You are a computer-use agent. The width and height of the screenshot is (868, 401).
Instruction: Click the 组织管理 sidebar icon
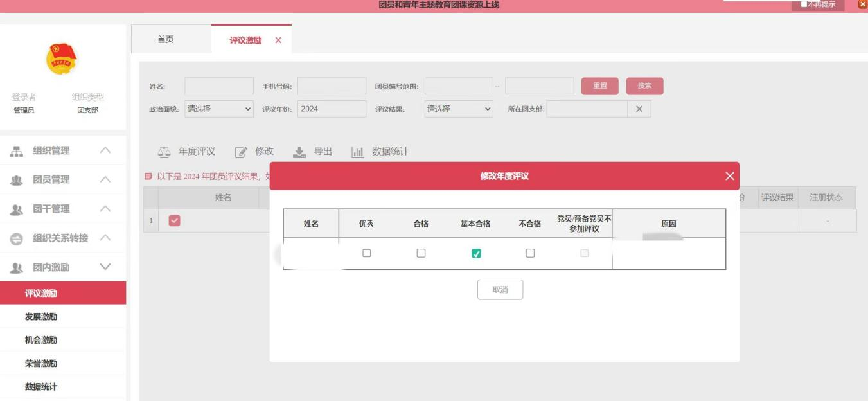(x=17, y=151)
